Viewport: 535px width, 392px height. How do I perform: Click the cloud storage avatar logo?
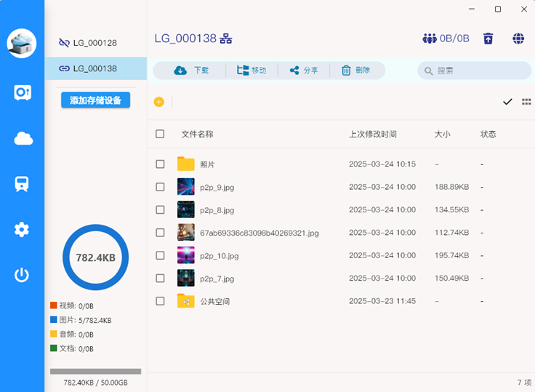coord(22,43)
